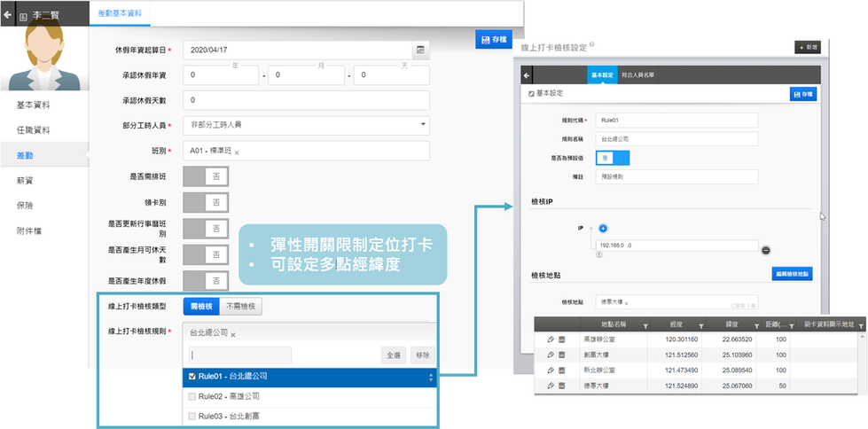Viewport: 868px width, 429px height.
Task: Check Rule02 - 高雄公司 option
Action: (192, 396)
